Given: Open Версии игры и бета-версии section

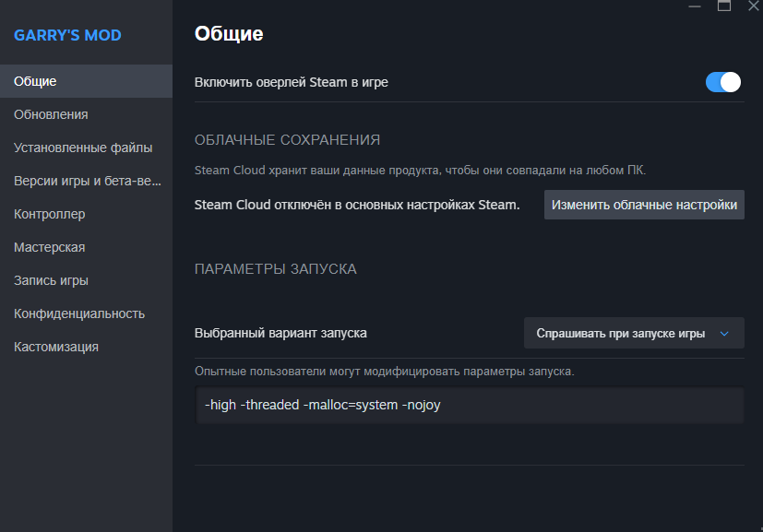Looking at the screenshot, I should [86, 181].
